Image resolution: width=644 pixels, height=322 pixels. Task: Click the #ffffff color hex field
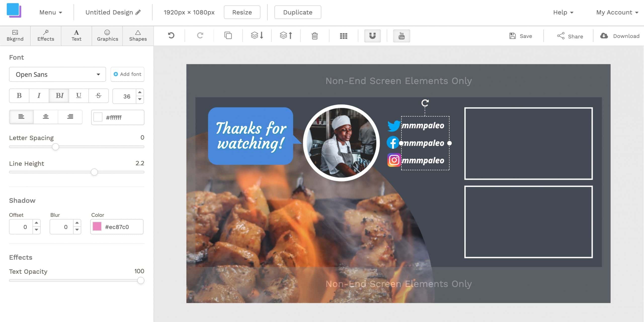(x=118, y=117)
